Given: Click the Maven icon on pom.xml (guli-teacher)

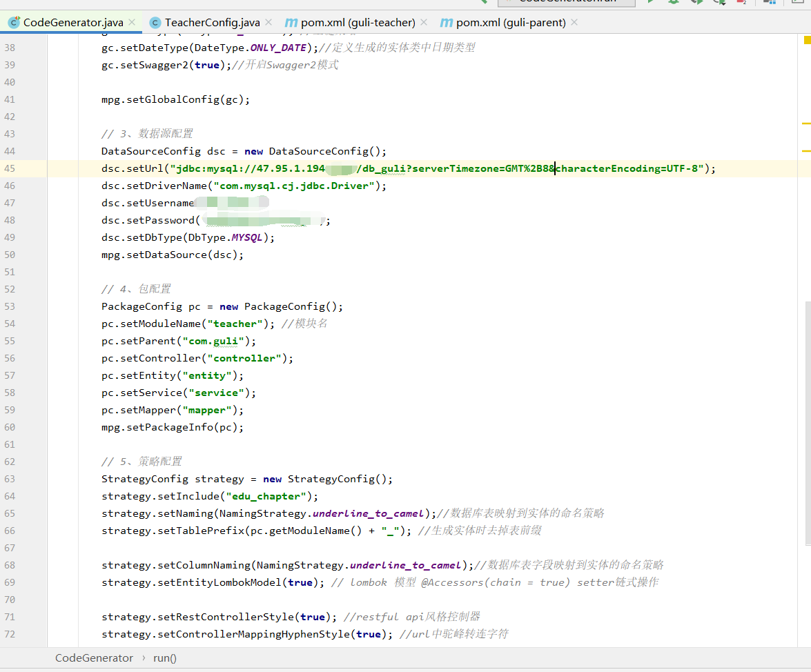Looking at the screenshot, I should [291, 23].
